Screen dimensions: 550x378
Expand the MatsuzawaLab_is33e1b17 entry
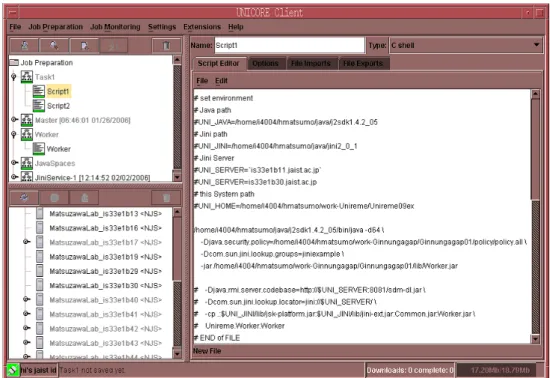click(x=26, y=242)
